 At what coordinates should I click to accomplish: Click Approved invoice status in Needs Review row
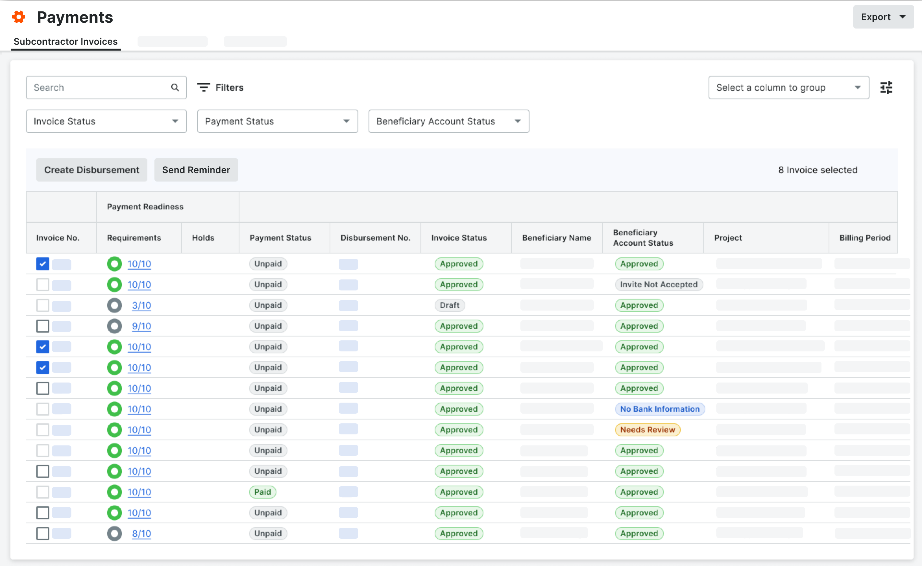[459, 430]
